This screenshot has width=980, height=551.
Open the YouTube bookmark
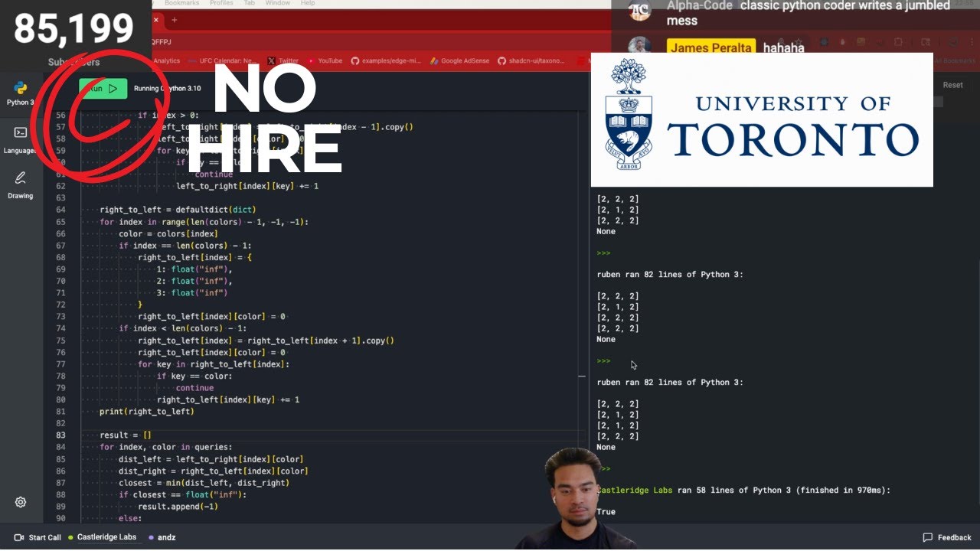[325, 60]
